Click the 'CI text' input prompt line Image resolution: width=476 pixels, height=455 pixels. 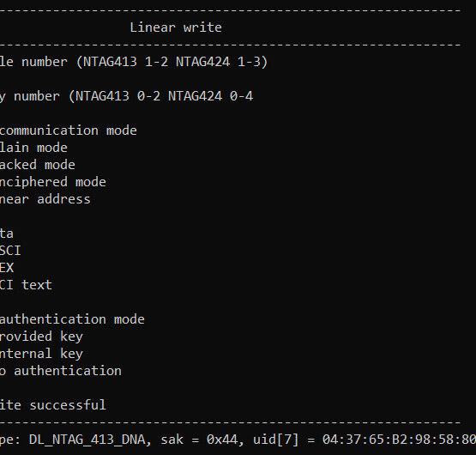coord(26,285)
